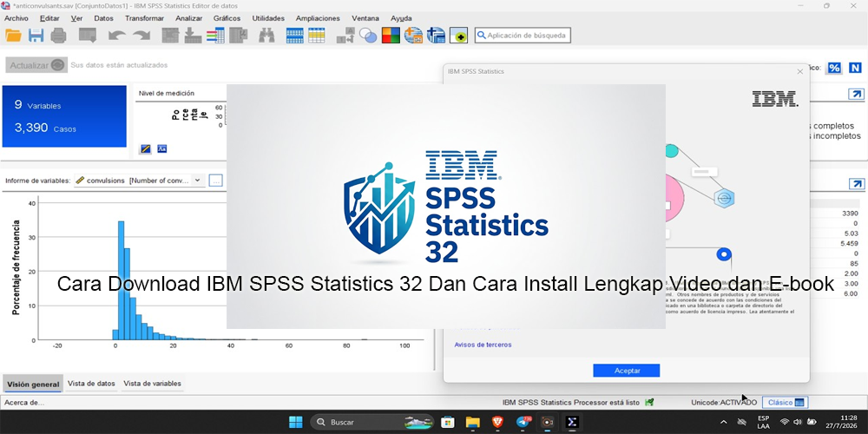
Task: Toggle the percent display button
Action: [x=834, y=68]
